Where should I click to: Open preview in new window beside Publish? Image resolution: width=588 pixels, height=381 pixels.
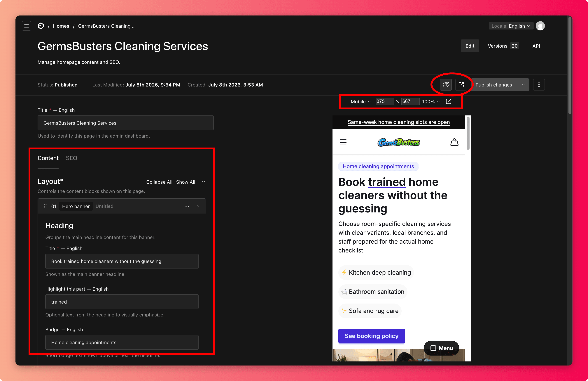point(461,85)
